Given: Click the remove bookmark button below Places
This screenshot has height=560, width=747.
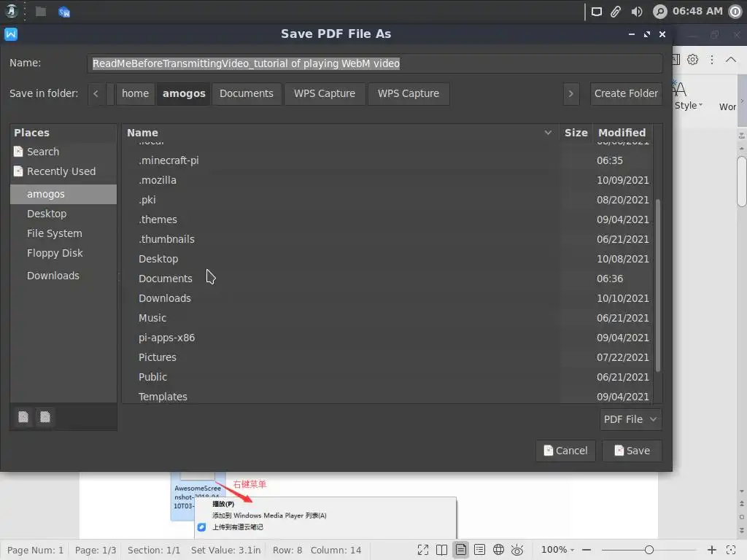Looking at the screenshot, I should 44,417.
